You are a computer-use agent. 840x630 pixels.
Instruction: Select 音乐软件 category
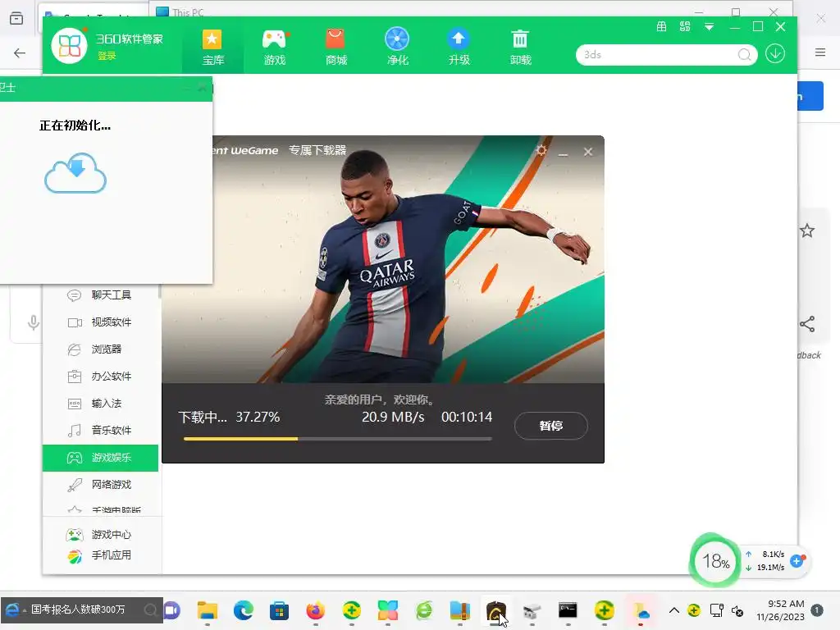click(x=100, y=430)
